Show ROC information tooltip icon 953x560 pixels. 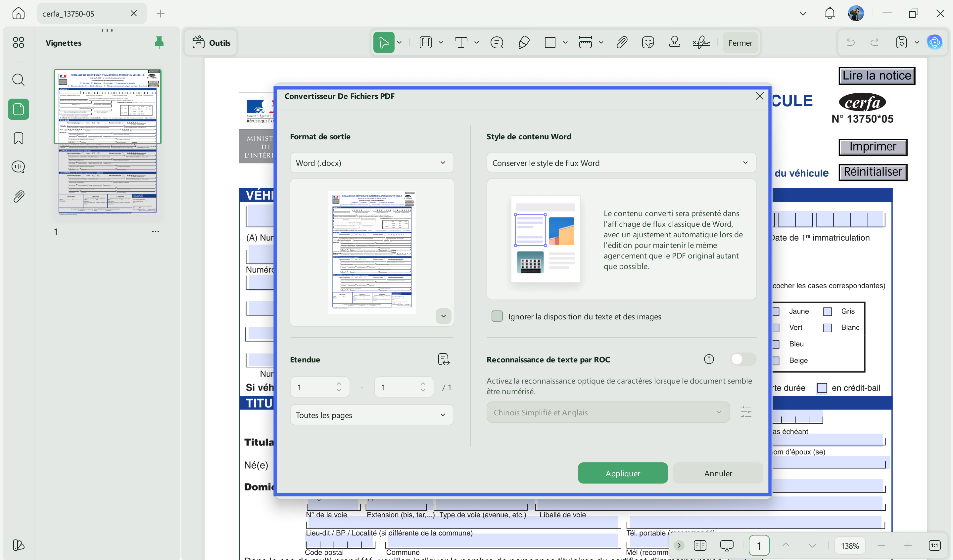709,359
